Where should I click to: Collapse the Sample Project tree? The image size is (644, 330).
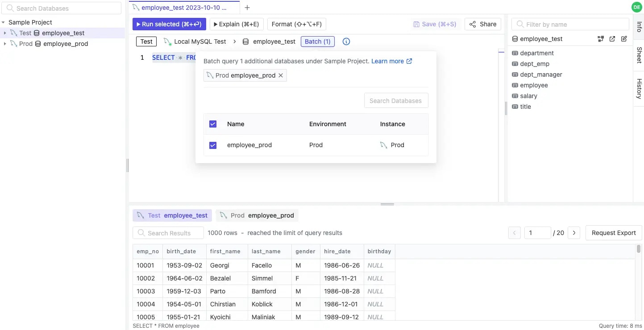click(4, 22)
